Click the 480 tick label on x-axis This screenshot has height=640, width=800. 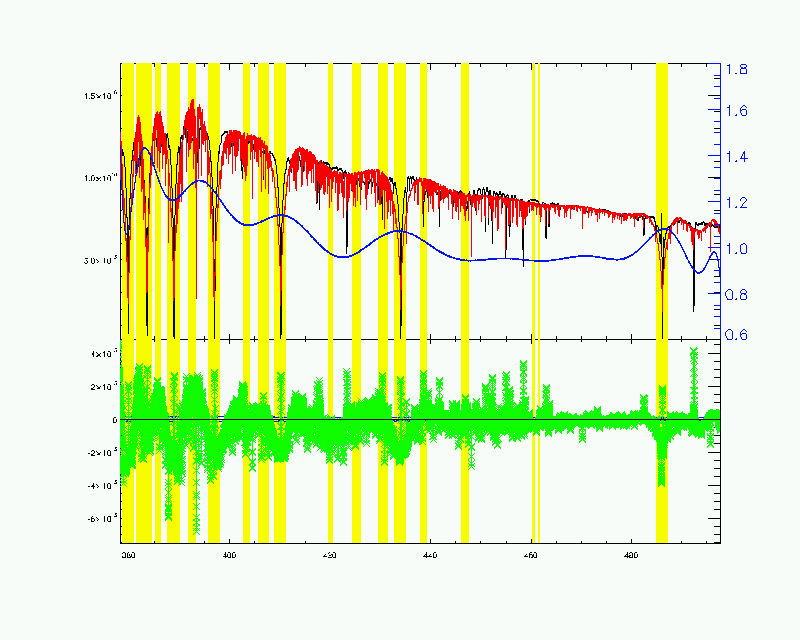(631, 551)
